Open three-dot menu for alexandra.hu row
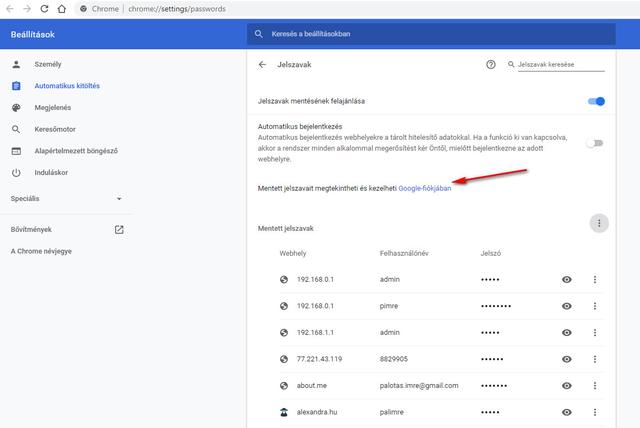 (x=595, y=411)
